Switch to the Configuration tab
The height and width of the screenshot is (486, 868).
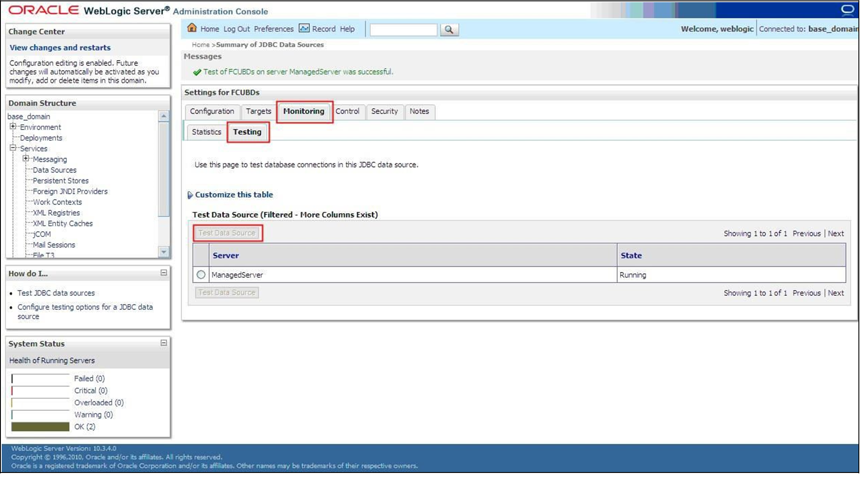click(x=212, y=111)
